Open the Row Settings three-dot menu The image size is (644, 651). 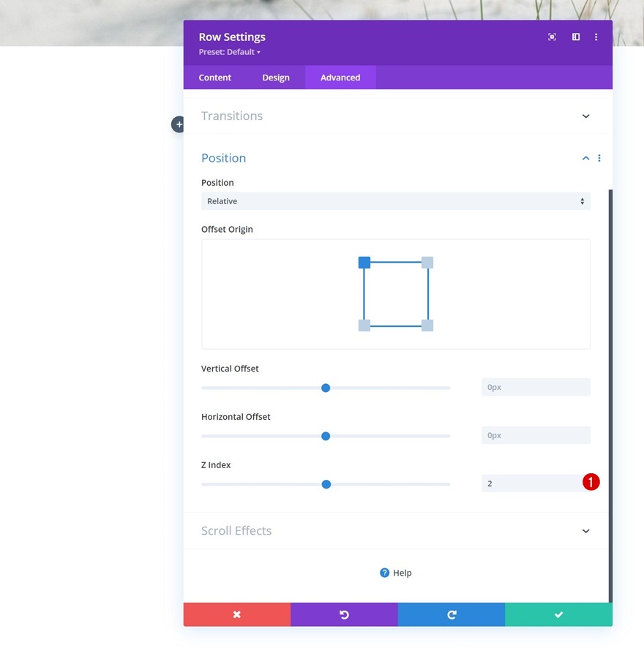[x=596, y=37]
